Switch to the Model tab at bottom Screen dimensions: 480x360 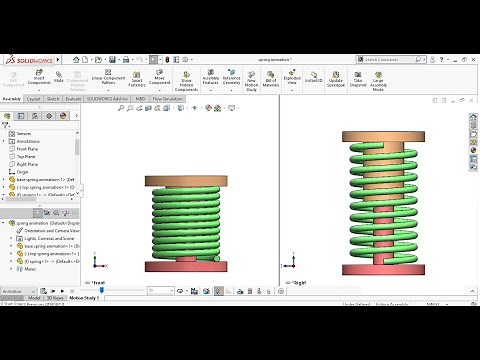34,298
